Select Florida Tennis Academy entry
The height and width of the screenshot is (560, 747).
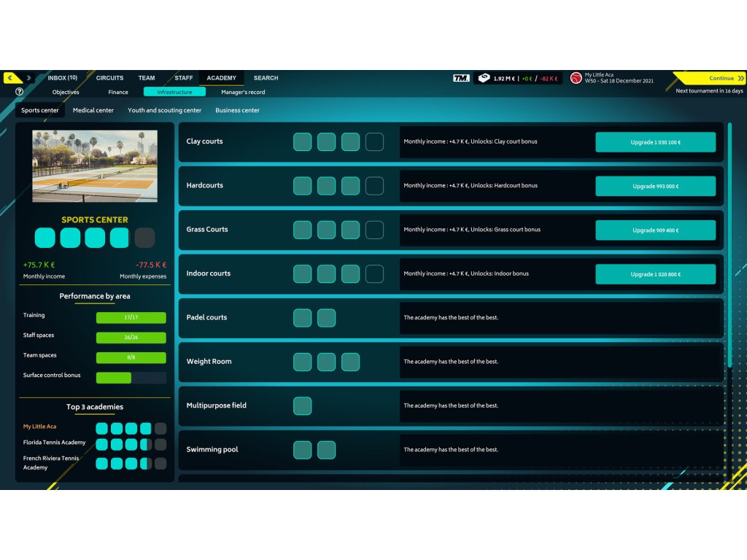click(x=54, y=443)
